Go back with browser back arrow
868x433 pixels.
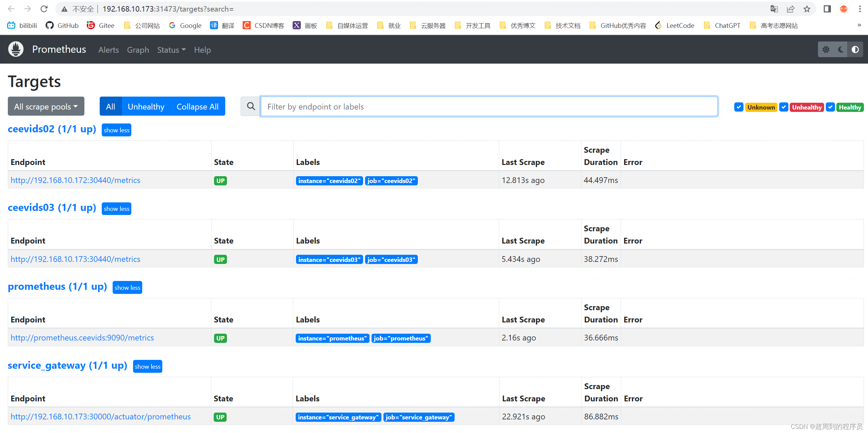pyautogui.click(x=11, y=9)
